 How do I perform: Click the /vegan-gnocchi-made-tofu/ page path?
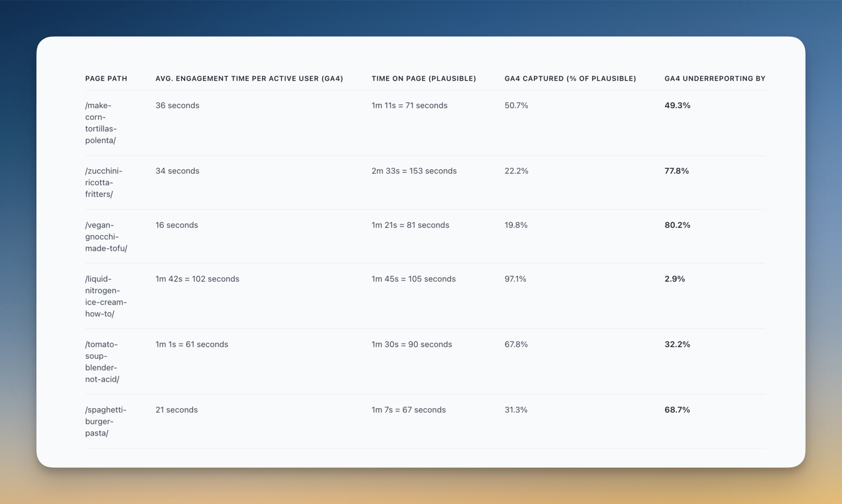pyautogui.click(x=106, y=237)
